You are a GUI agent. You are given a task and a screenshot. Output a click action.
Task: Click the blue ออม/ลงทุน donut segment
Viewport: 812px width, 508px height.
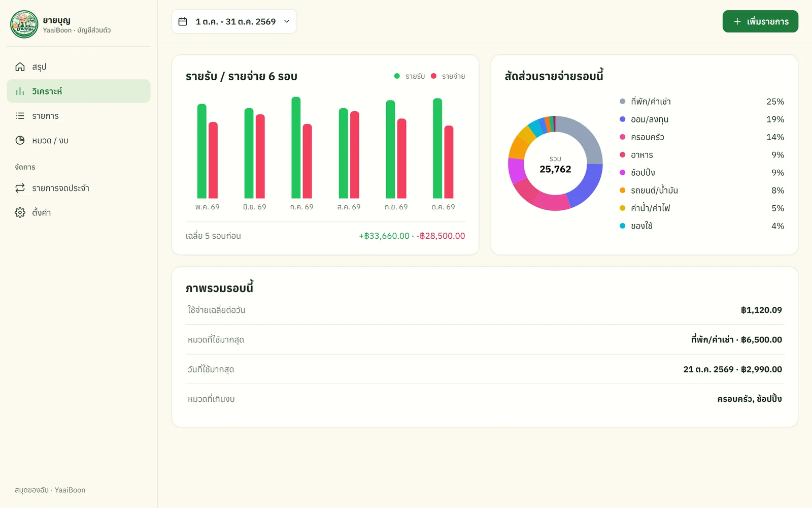coord(586,187)
